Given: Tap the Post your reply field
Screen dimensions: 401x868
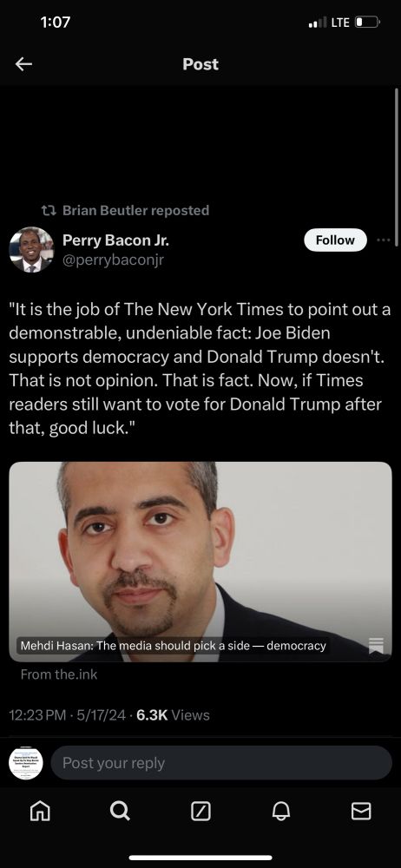Looking at the screenshot, I should [x=221, y=763].
